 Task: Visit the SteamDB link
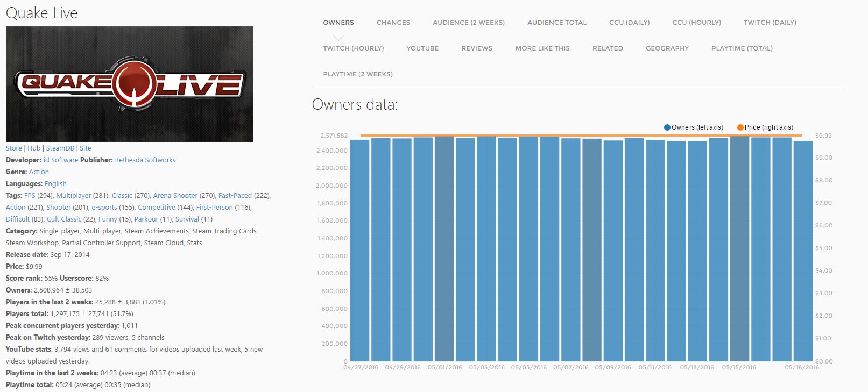[60, 148]
